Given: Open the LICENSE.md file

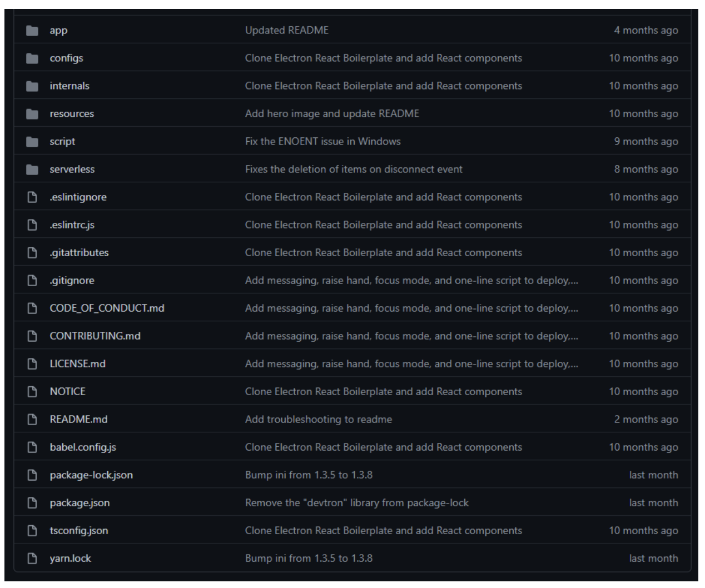Looking at the screenshot, I should click(x=77, y=364).
